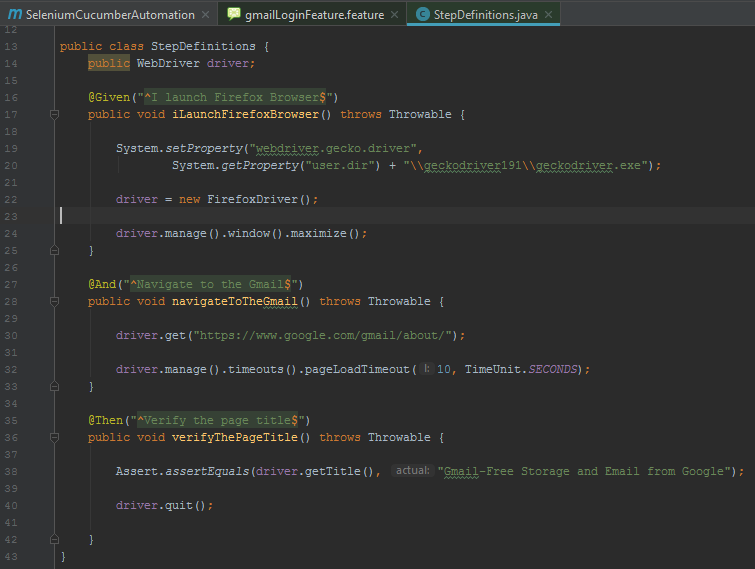Click line number 23 in the gutter

pos(11,217)
